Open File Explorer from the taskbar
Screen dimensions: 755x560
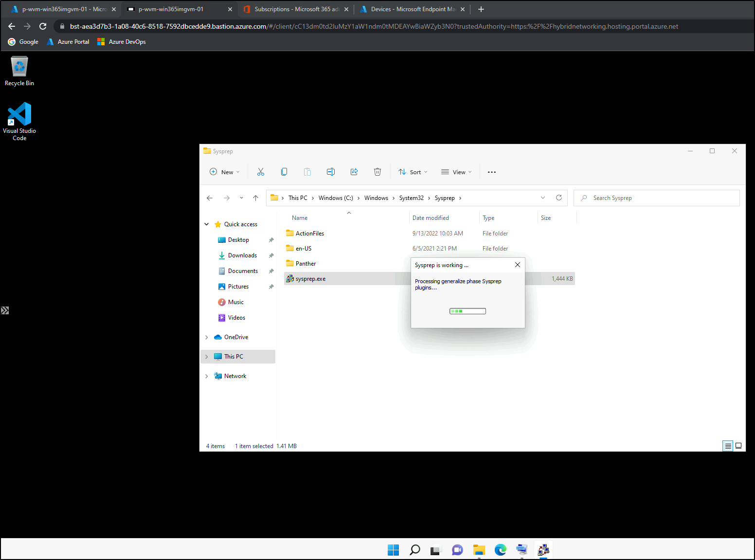coord(479,550)
